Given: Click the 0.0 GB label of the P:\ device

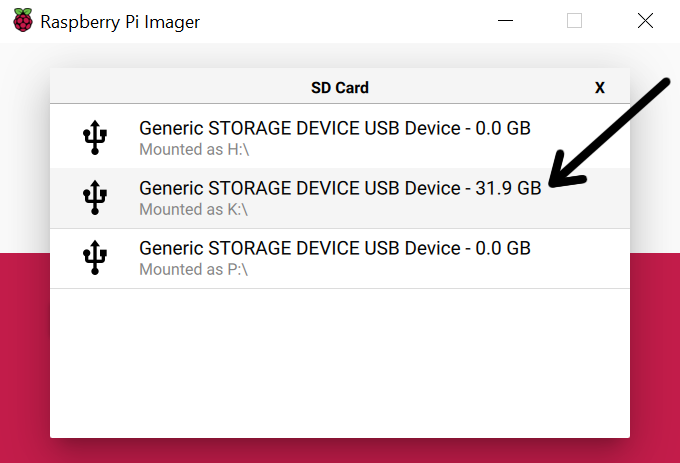Looking at the screenshot, I should click(503, 248).
